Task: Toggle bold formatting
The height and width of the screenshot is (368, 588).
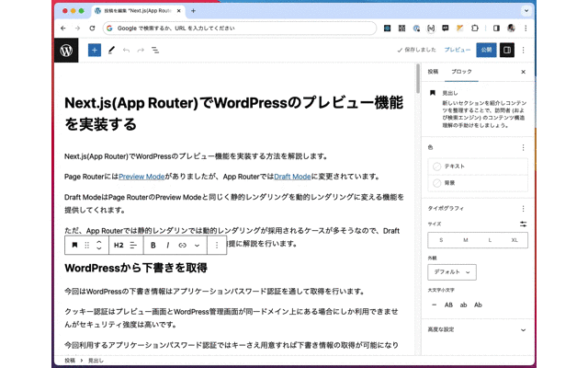Action: pos(153,246)
